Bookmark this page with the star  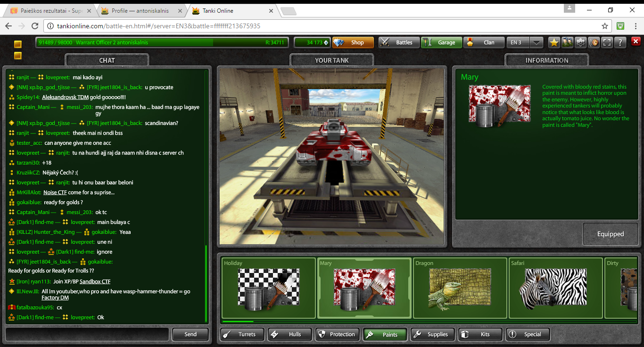pos(605,26)
